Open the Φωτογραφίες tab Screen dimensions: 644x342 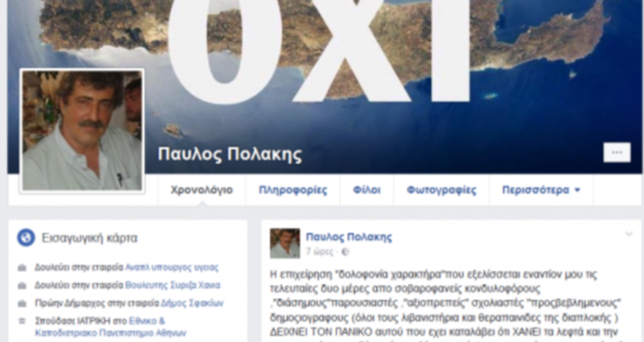click(x=441, y=190)
